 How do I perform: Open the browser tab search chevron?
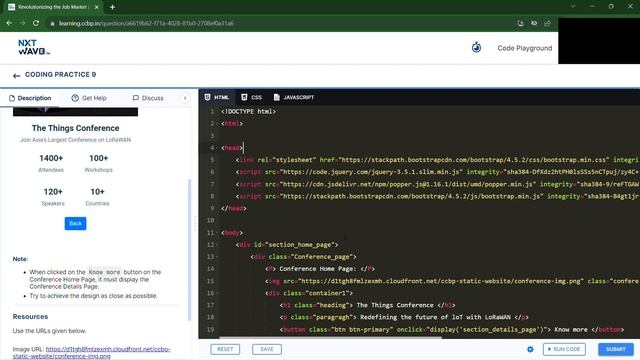pyautogui.click(x=573, y=7)
